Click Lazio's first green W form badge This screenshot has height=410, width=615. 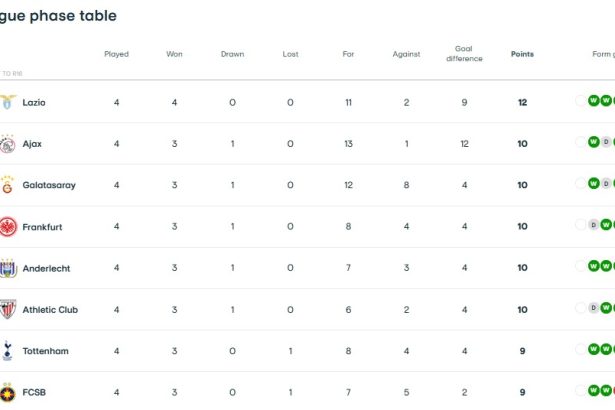pos(593,100)
